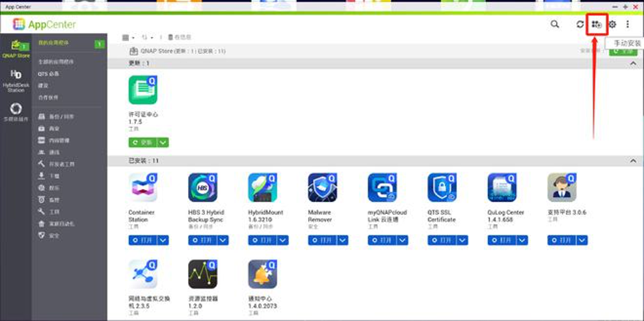Image resolution: width=644 pixels, height=321 pixels.
Task: Open QTS SSL Certificate with Open button
Action: pyautogui.click(x=442, y=240)
